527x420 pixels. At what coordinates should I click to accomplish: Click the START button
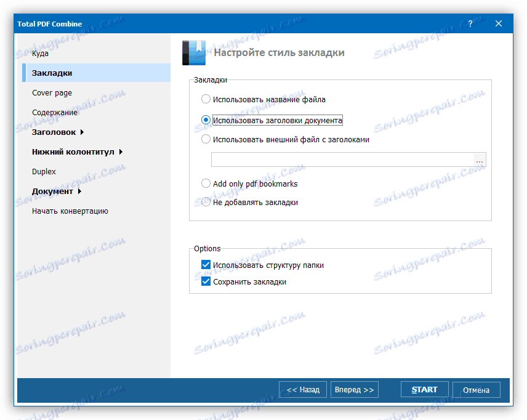pos(424,390)
